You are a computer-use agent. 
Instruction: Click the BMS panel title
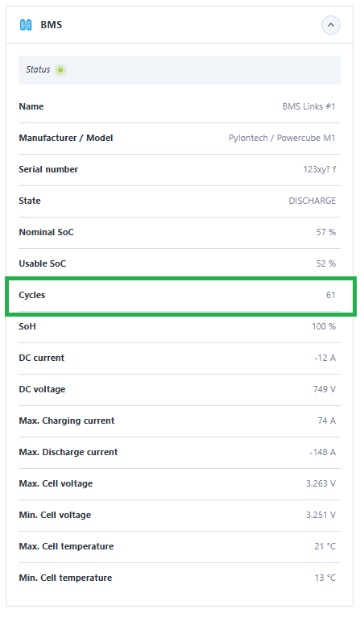tap(51, 25)
